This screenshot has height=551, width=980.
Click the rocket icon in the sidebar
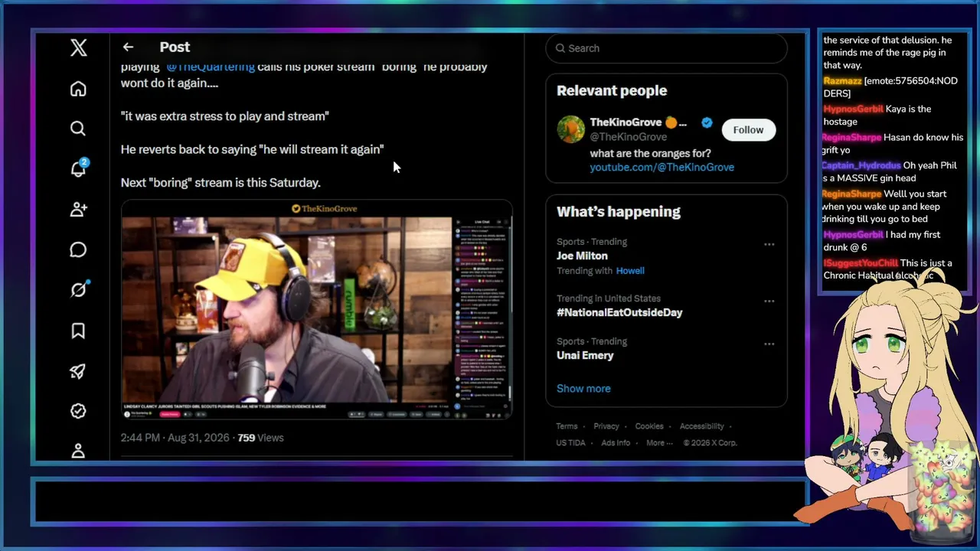tap(78, 371)
